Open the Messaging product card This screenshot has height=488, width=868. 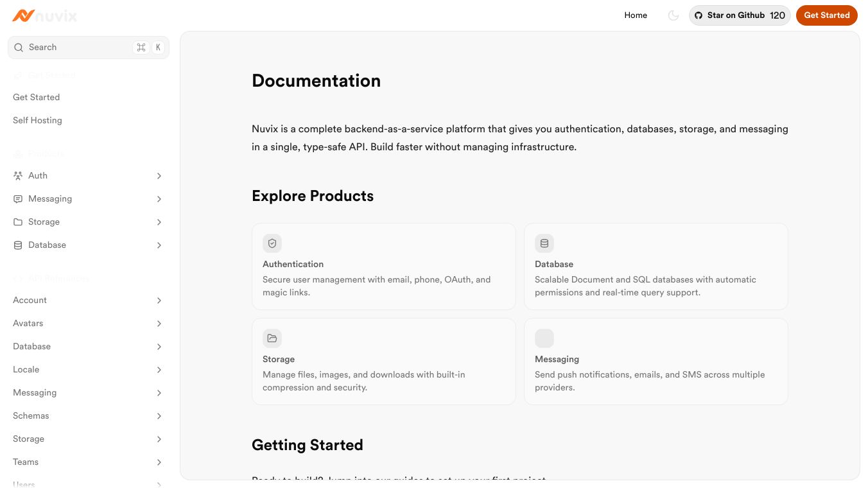tap(655, 362)
